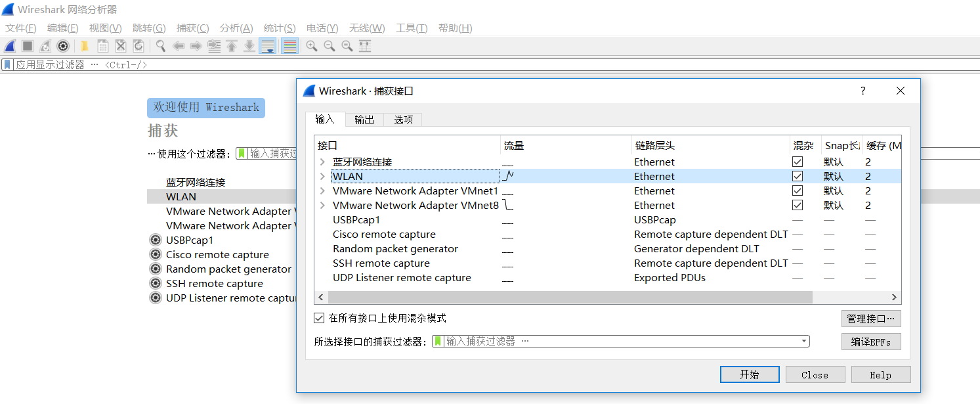Click the open capture file folder icon
This screenshot has width=980, height=404.
85,46
